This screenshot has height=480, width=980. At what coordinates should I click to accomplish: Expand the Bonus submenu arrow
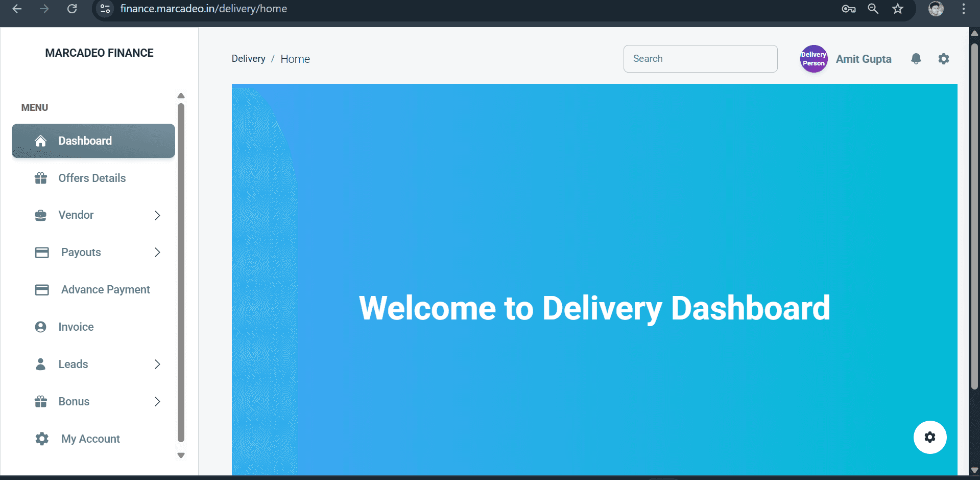click(157, 402)
